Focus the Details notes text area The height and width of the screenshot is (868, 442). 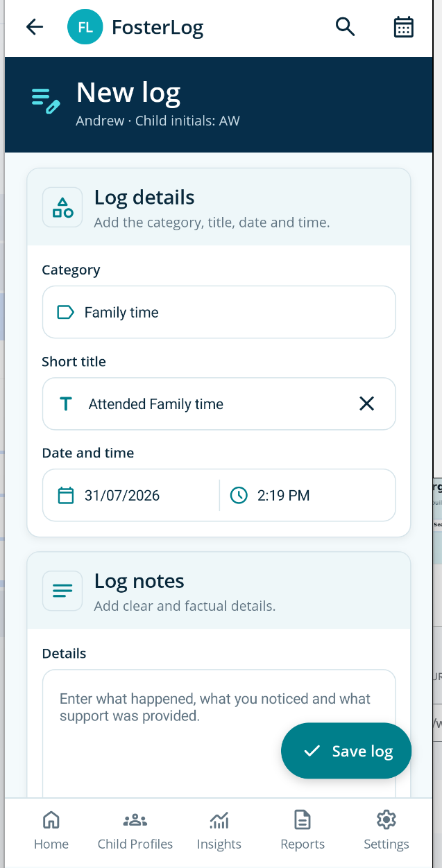219,734
